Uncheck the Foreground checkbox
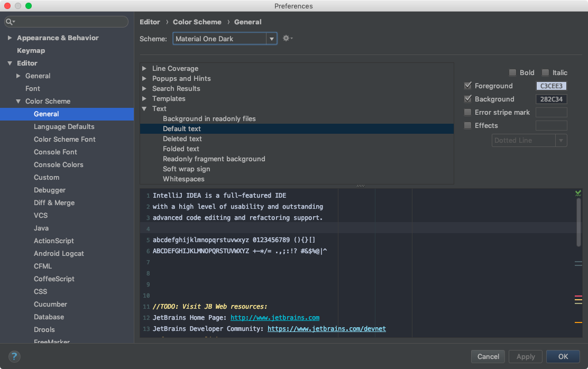The image size is (588, 369). click(467, 86)
